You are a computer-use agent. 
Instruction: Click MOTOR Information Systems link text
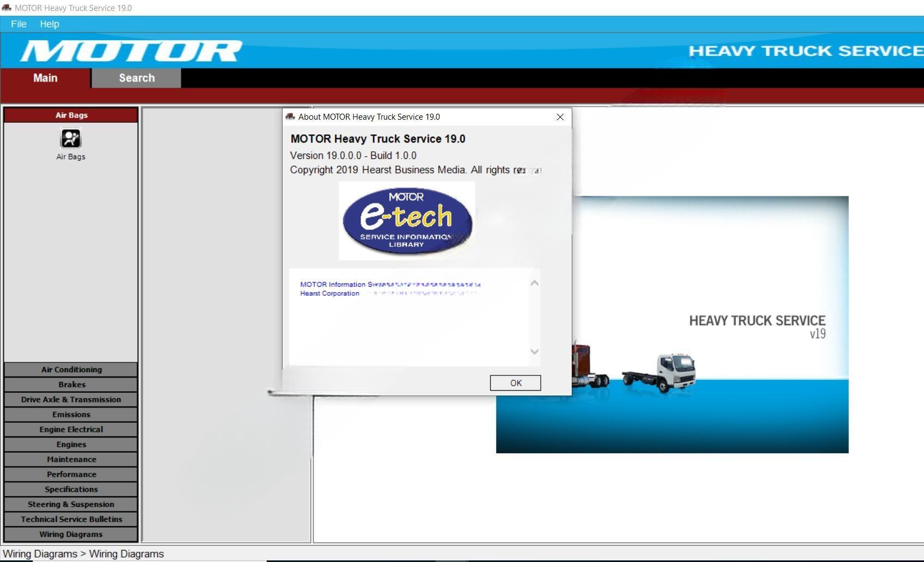[390, 285]
